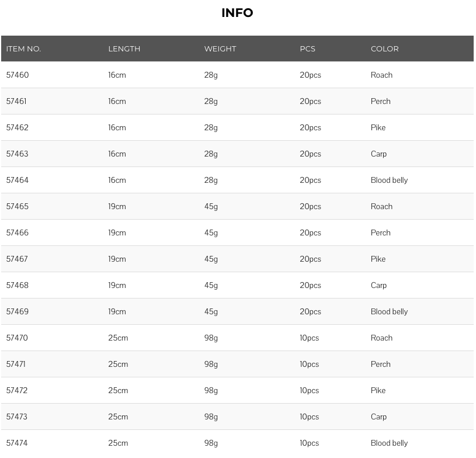Screen dimensions: 476x458
Task: Click Blood belly in row 57464
Action: coord(389,180)
